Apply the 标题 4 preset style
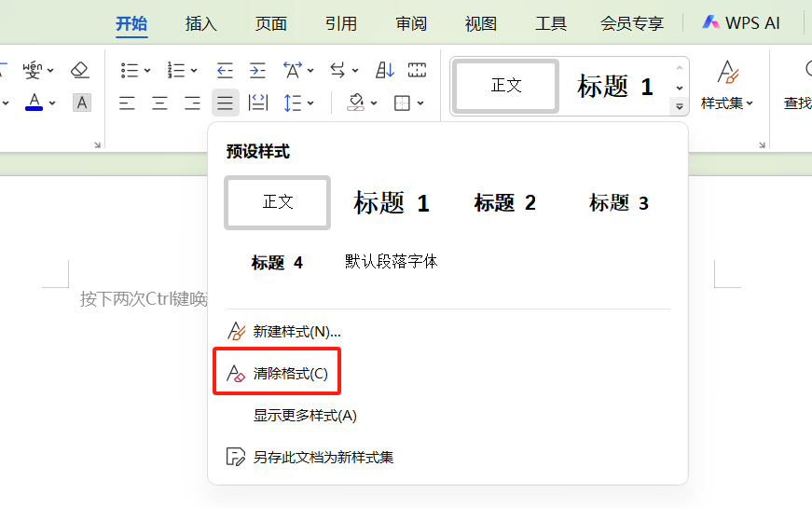Screen dimensions: 812x508 277,263
